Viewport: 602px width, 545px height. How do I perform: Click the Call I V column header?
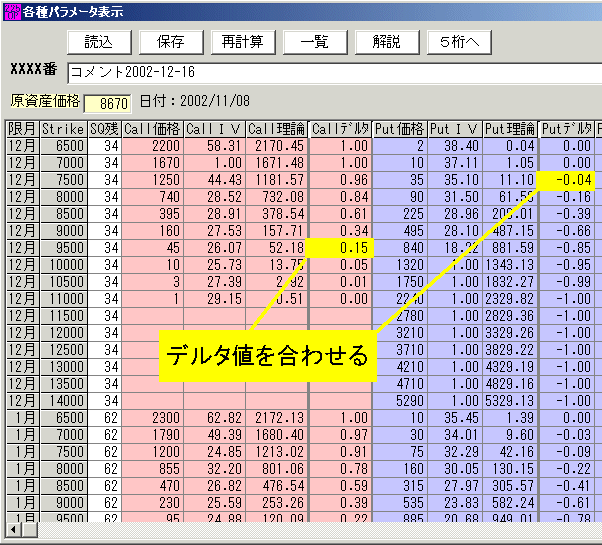(215, 129)
